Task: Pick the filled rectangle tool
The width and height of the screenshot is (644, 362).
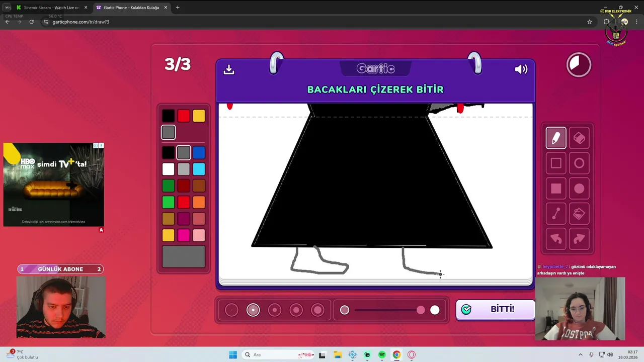Action: [x=556, y=189]
